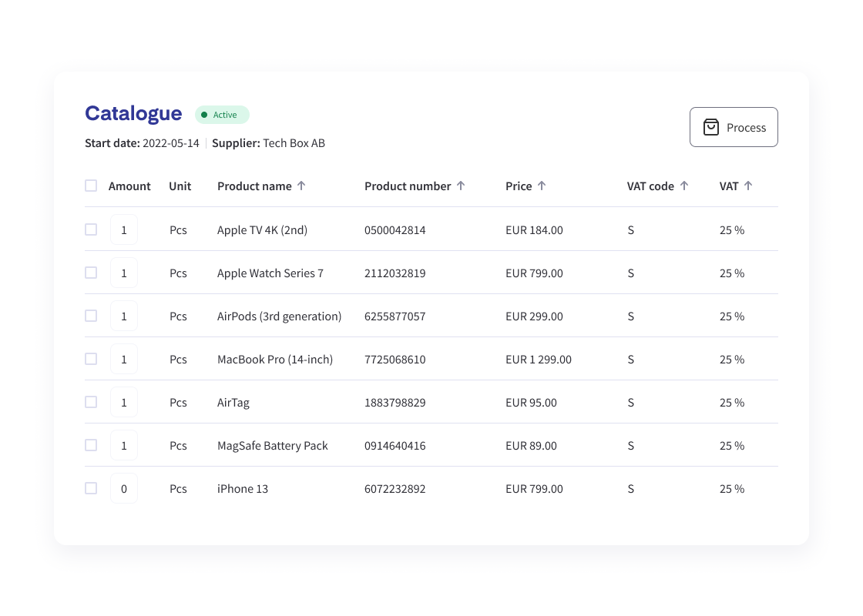Screen dimensions: 863x616
Task: Click the Catalogue heading
Action: coord(133,113)
